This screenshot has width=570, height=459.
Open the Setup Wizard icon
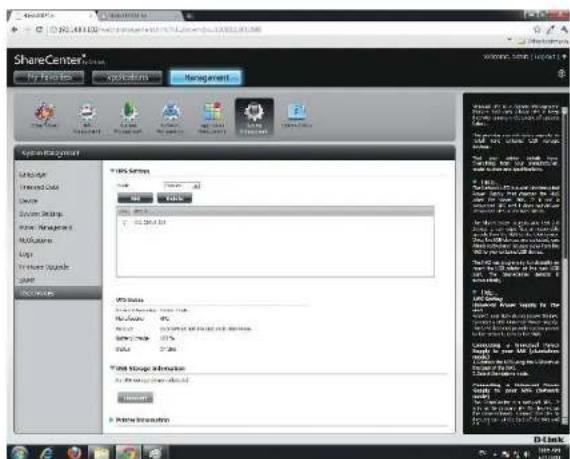(x=45, y=116)
